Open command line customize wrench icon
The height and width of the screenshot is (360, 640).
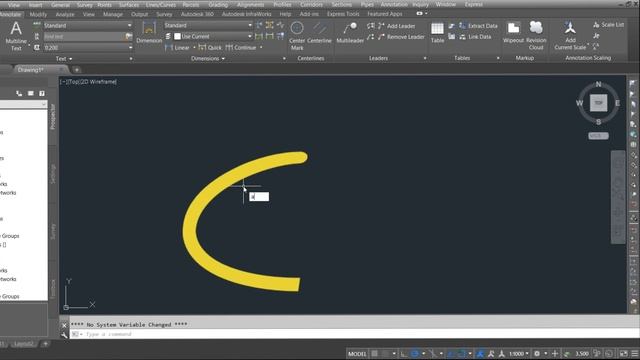(64, 335)
